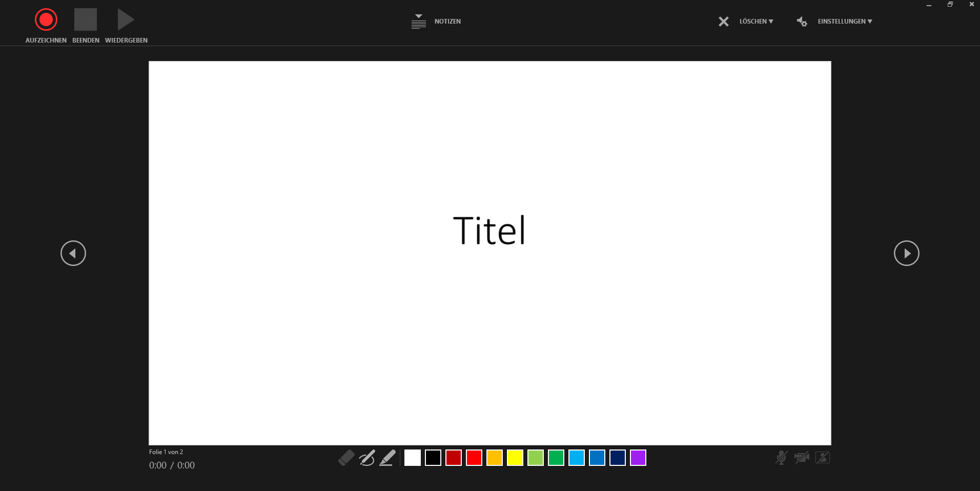Click the Wiedergeben play button
Image resolution: width=980 pixels, height=491 pixels.
[126, 20]
